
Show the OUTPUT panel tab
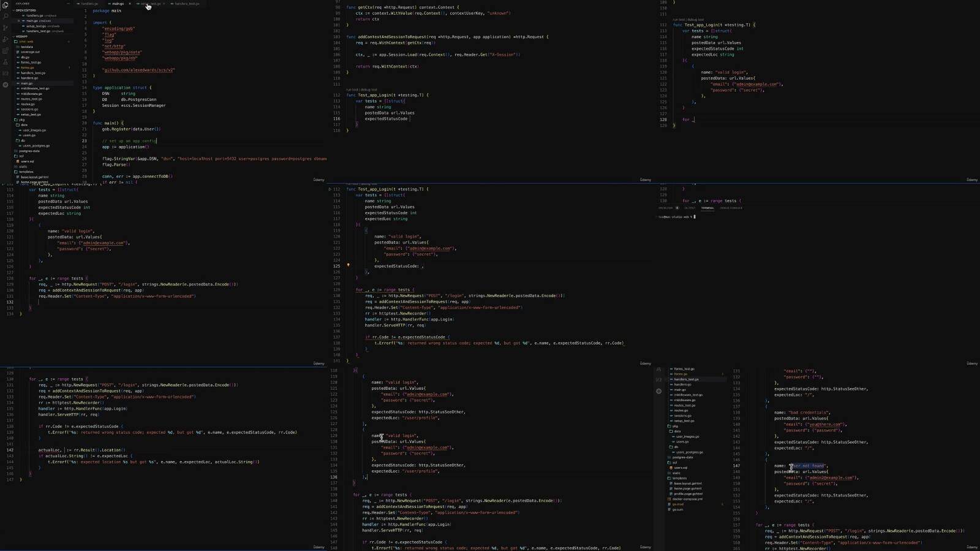tap(690, 208)
